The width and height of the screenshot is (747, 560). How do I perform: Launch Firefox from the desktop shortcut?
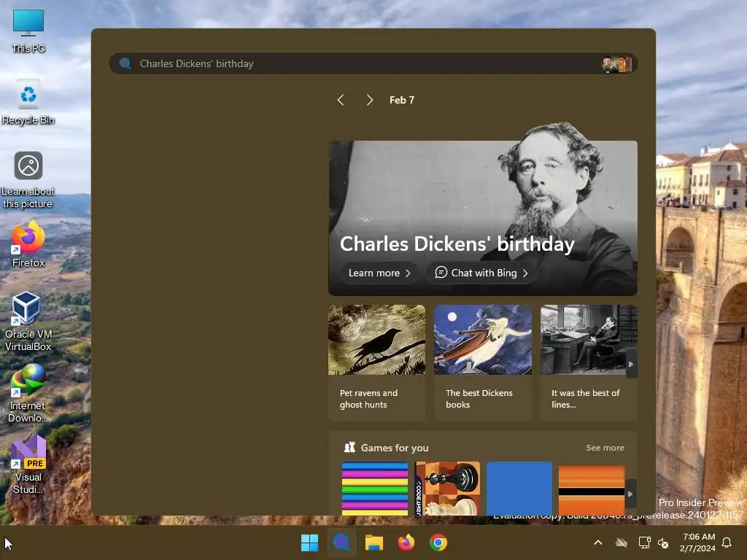28,245
